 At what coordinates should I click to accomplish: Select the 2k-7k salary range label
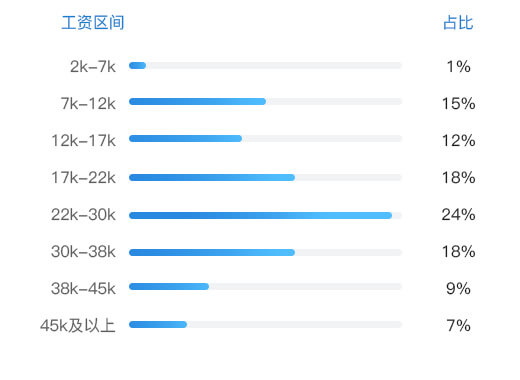(93, 66)
